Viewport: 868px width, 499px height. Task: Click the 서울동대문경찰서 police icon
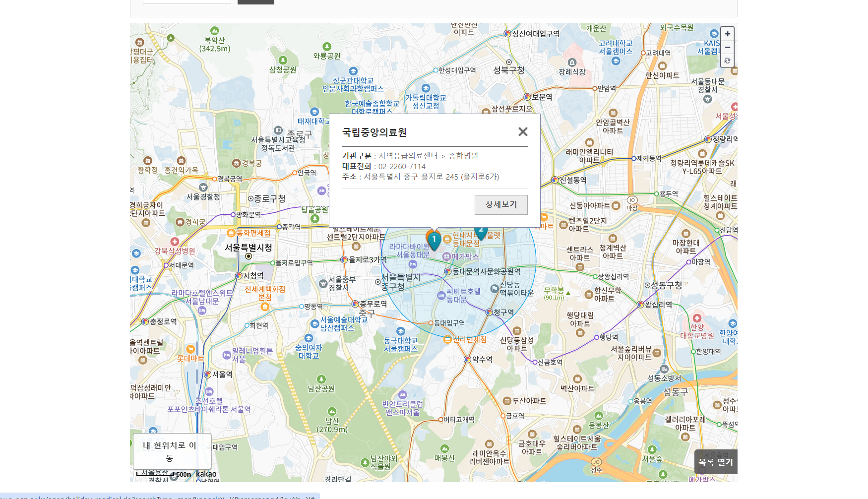pos(708,99)
